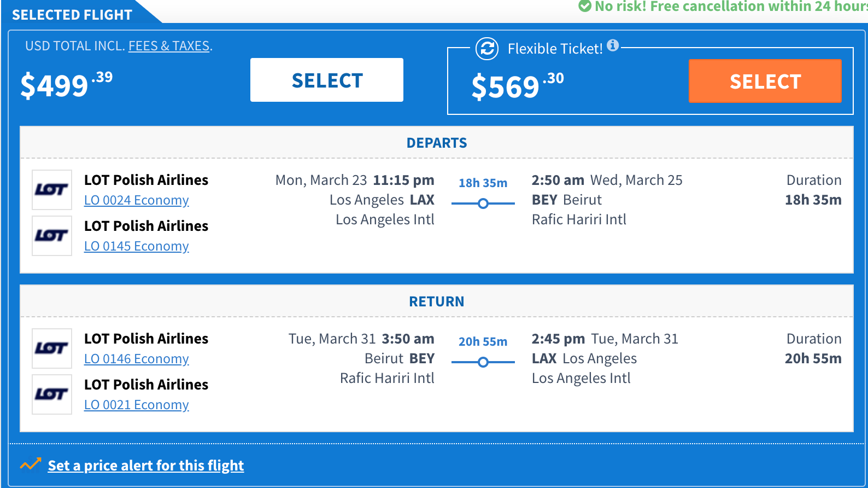This screenshot has height=488, width=868.
Task: Open LO 0024 Economy flight details
Action: [x=136, y=200]
